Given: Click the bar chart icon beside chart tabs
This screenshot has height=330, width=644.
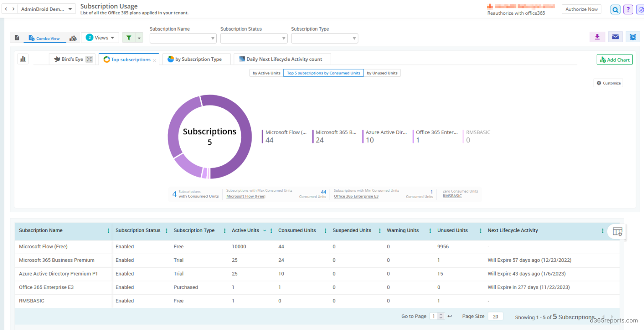Looking at the screenshot, I should click(23, 59).
